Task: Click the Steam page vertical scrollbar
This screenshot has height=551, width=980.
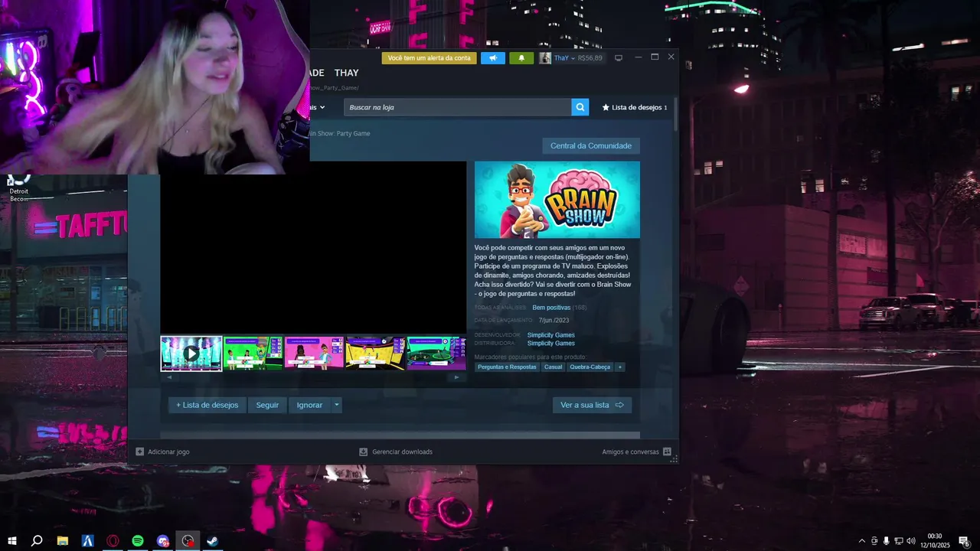Action: pyautogui.click(x=675, y=113)
